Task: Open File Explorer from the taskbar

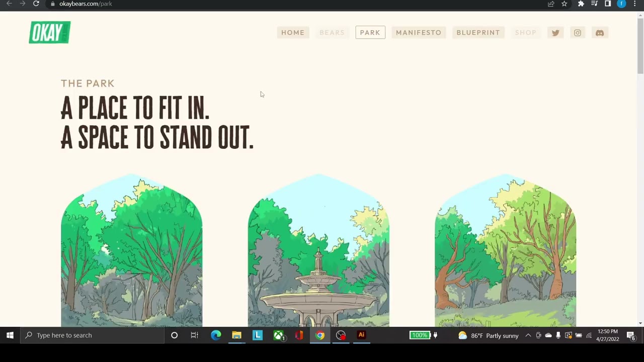Action: (x=236, y=335)
